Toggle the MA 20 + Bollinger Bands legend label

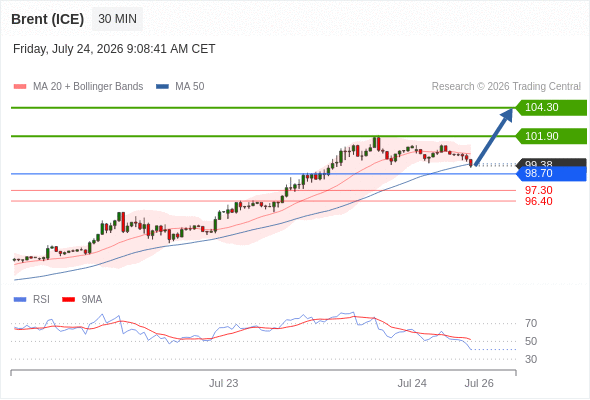(x=88, y=87)
